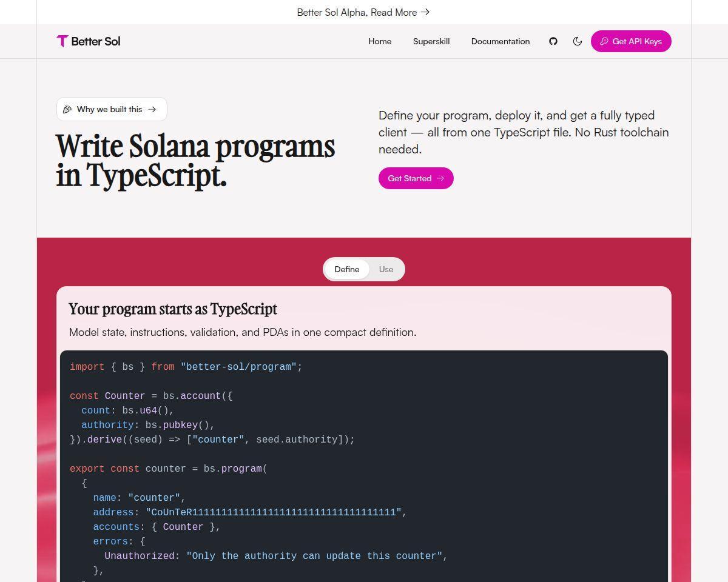Click the counter address string in code
The image size is (728, 582).
[x=274, y=512]
